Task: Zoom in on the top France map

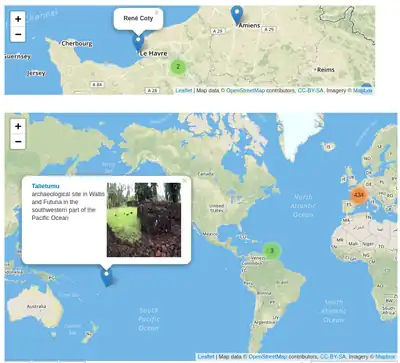Action: tap(18, 19)
